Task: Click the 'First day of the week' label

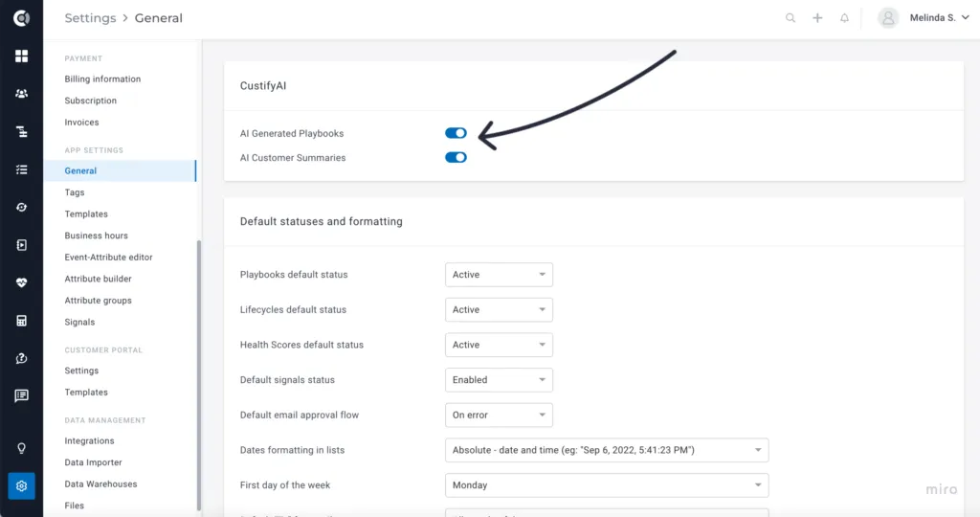Action: 285,485
